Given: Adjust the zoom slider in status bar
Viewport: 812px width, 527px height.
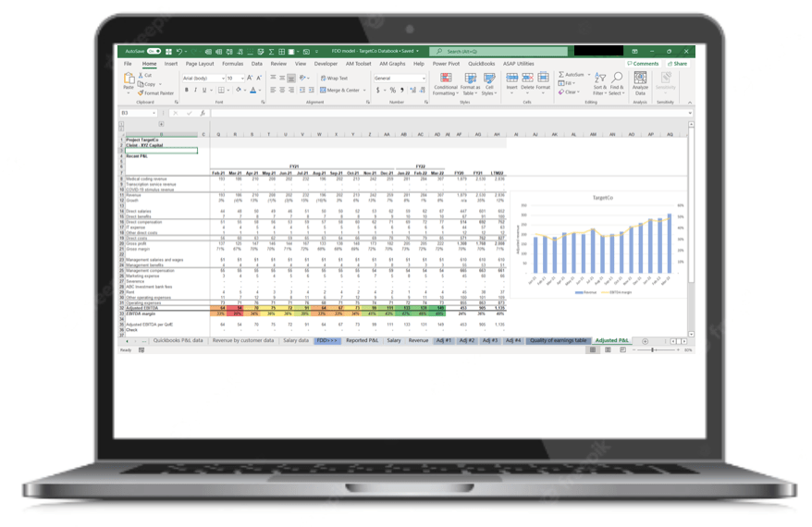Looking at the screenshot, I should coord(653,350).
